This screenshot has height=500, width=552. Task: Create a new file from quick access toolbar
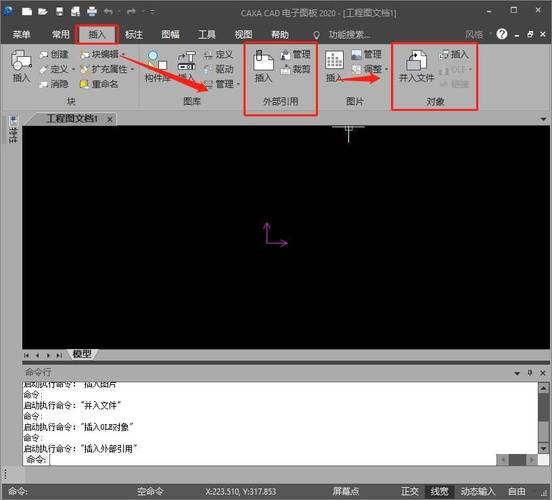[x=27, y=12]
